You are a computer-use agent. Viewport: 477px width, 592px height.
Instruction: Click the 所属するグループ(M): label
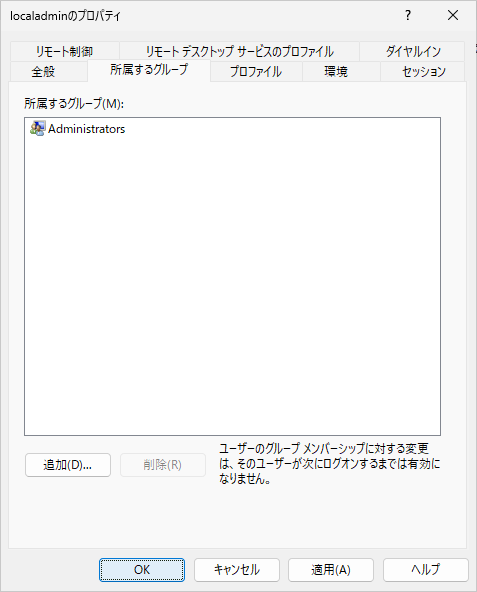pos(74,103)
